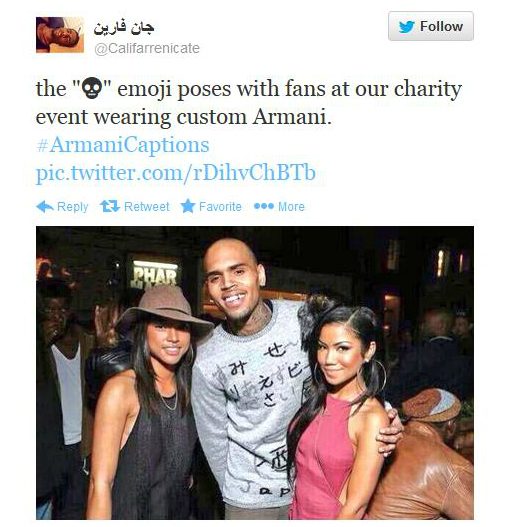Image resolution: width=510 pixels, height=527 pixels.
Task: Click the tweet text mentioning custom Armani
Action: [248, 103]
